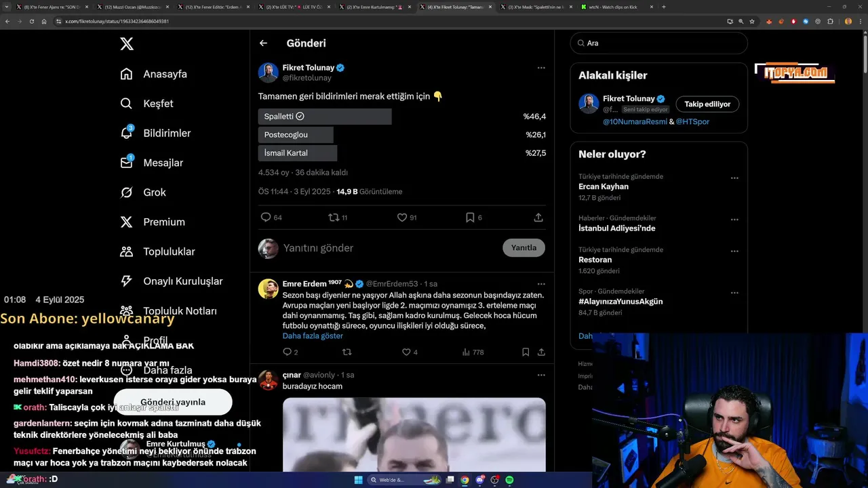Open İstanbul Adliyesi'nde trending topic
This screenshot has height=488, width=868.
pos(616,228)
